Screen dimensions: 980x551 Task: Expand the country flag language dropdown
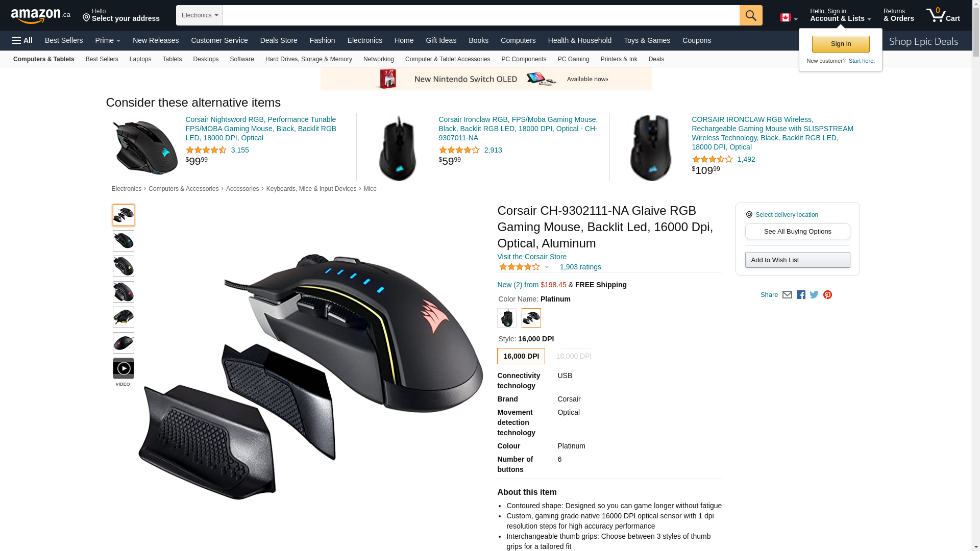tap(789, 18)
